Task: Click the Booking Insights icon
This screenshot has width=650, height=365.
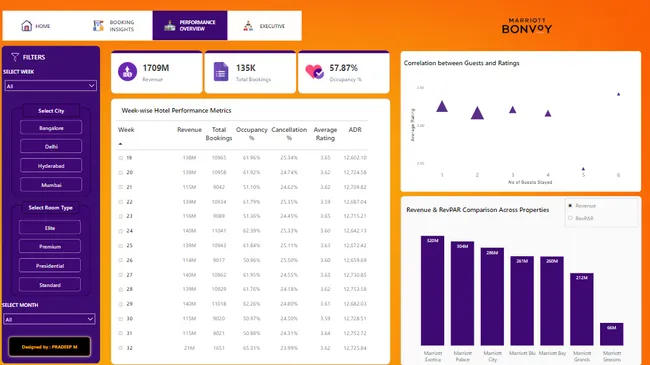Action: tap(98, 26)
